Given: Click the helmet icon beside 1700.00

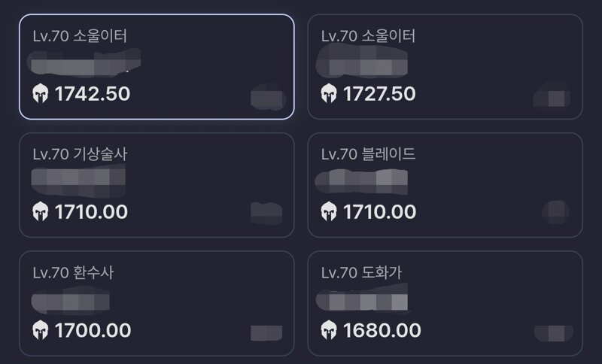Looking at the screenshot, I should tap(41, 331).
